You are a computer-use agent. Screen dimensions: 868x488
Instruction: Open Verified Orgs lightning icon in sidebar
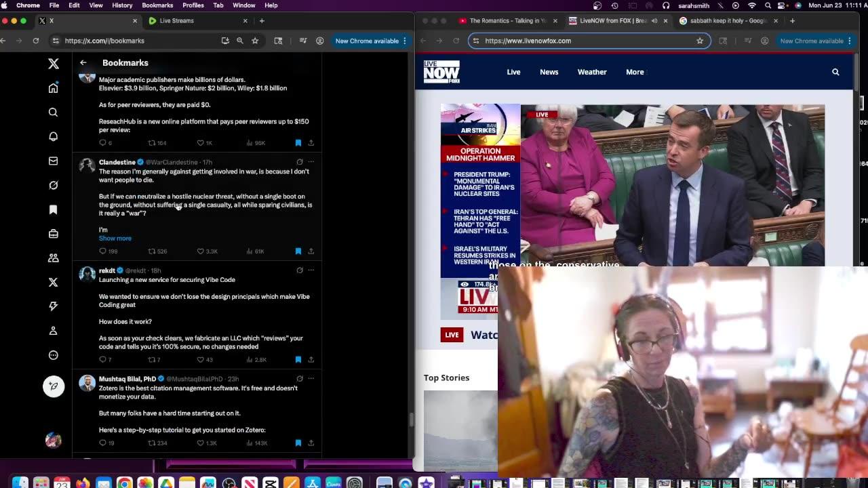(54, 306)
